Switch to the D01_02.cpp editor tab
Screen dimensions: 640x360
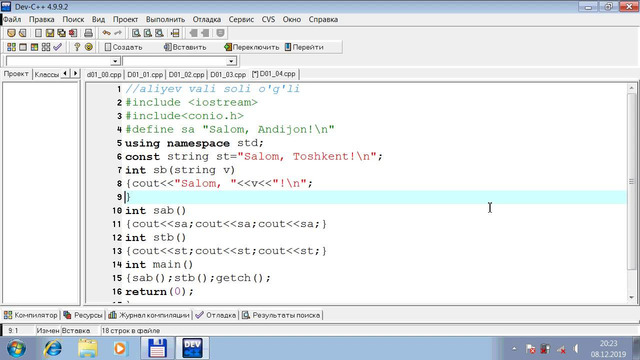[x=186, y=75]
